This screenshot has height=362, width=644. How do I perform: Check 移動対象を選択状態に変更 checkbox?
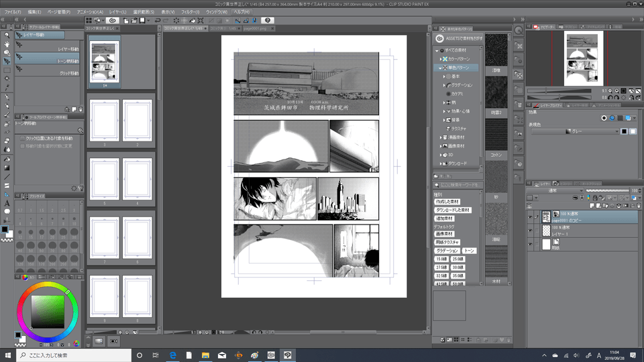[x=23, y=145]
